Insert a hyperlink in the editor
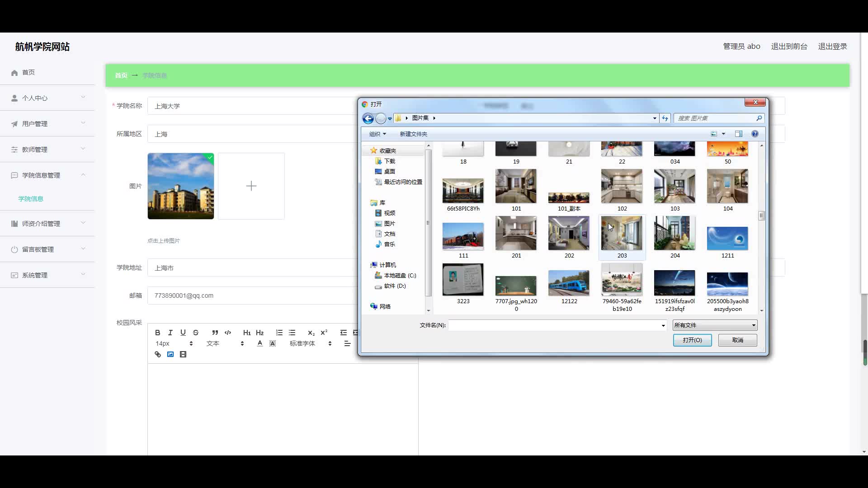 (158, 354)
